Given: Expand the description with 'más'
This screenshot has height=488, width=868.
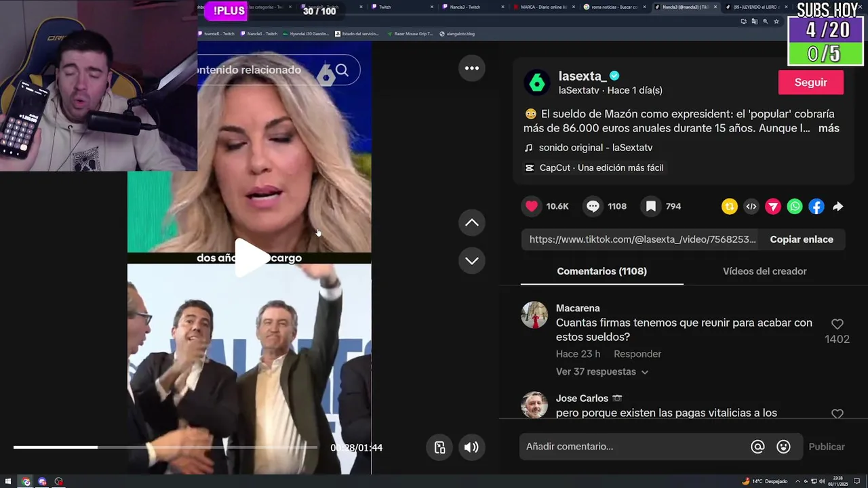Looking at the screenshot, I should (829, 128).
